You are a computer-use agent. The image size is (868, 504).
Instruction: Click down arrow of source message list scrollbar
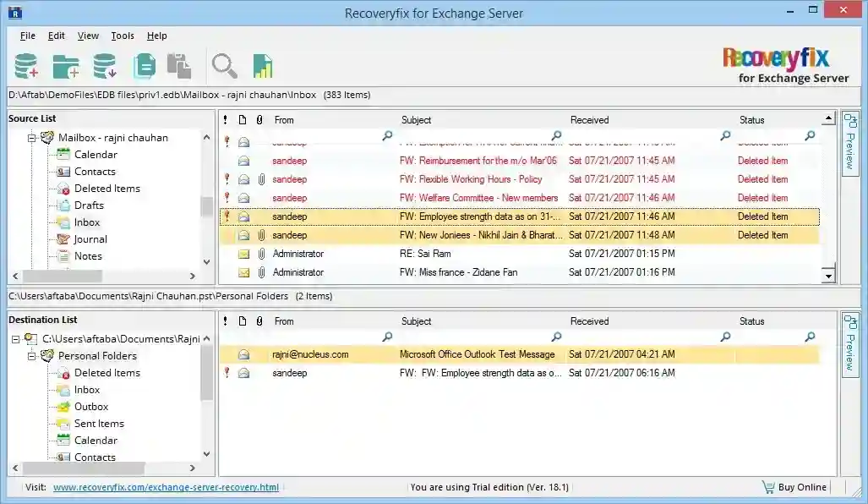[x=828, y=276]
